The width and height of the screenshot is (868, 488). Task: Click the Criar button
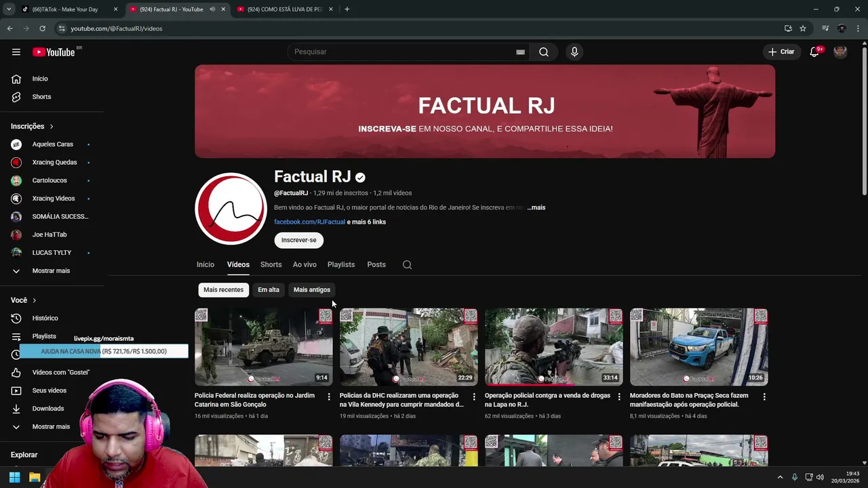(x=781, y=52)
